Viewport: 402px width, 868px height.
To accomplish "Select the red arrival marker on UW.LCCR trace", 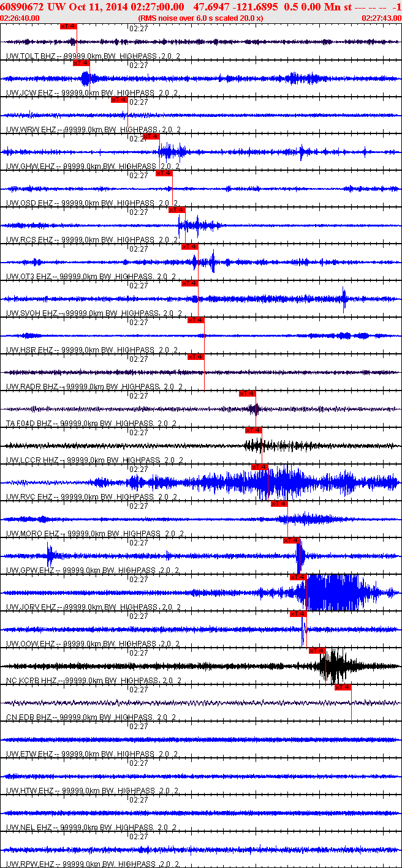I will (x=253, y=430).
